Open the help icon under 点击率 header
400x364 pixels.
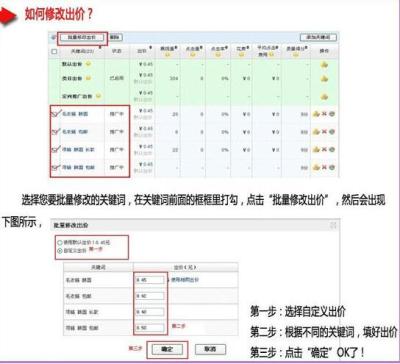(x=218, y=55)
